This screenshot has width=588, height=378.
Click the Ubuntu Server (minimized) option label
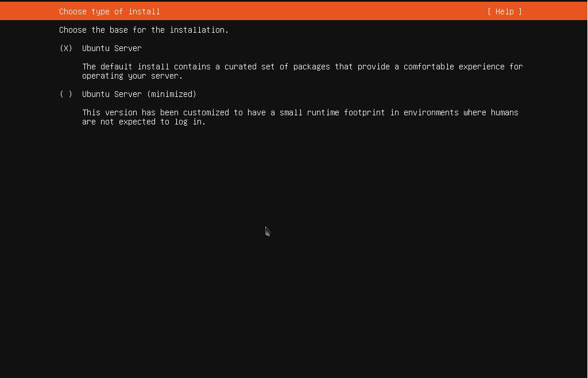pyautogui.click(x=139, y=94)
